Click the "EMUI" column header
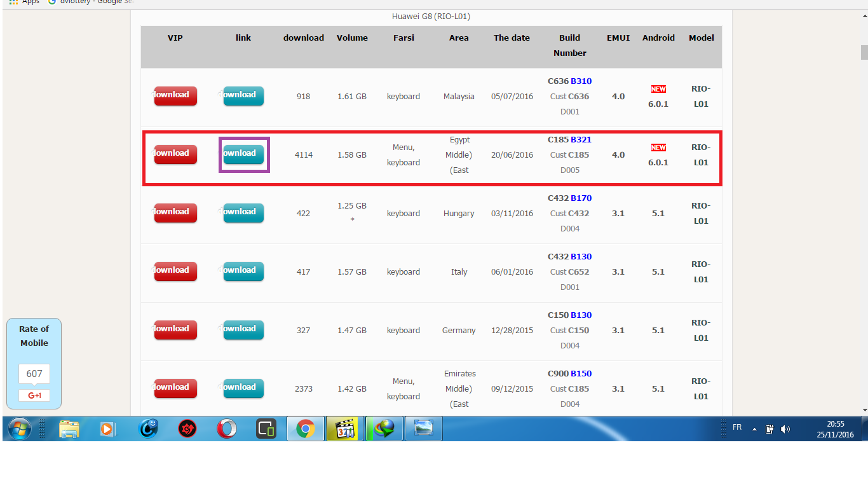868x501 pixels. coord(618,38)
